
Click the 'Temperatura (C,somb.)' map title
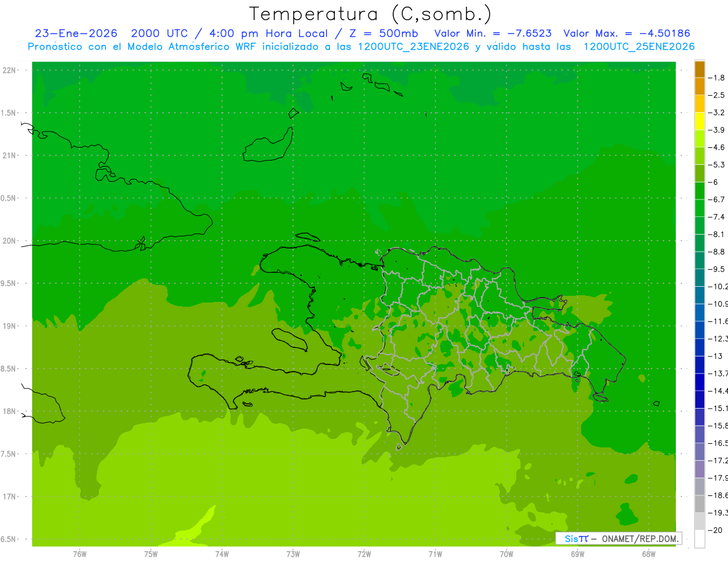tap(370, 13)
